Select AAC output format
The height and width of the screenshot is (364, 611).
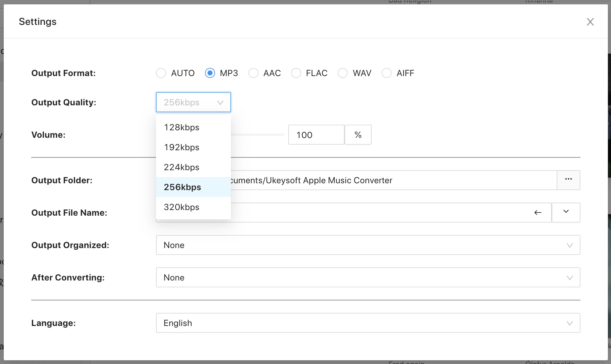253,73
